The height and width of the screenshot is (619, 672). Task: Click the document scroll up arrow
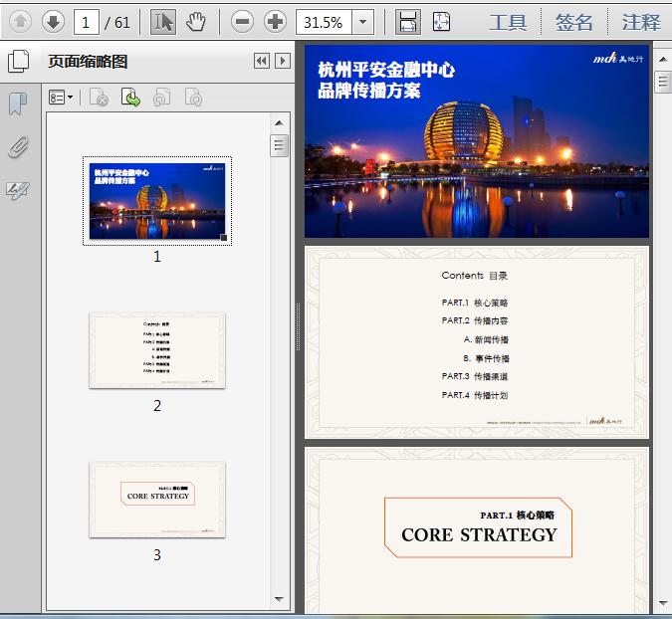pos(663,59)
